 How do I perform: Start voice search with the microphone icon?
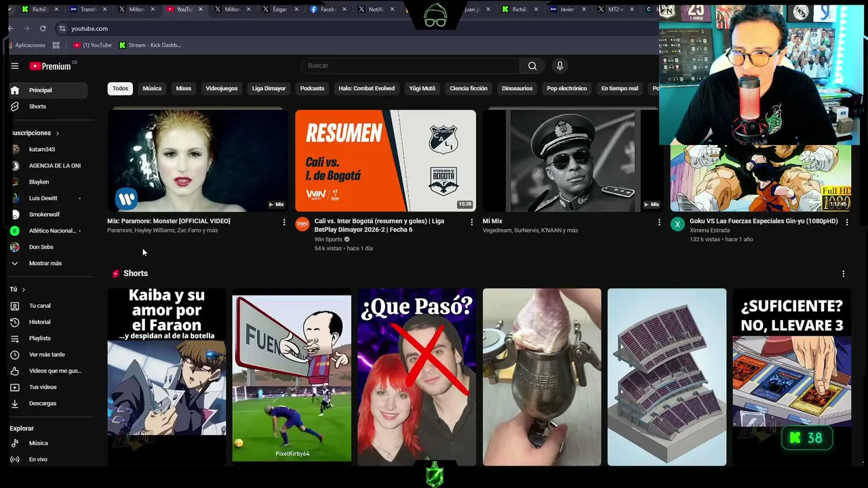[x=559, y=66]
